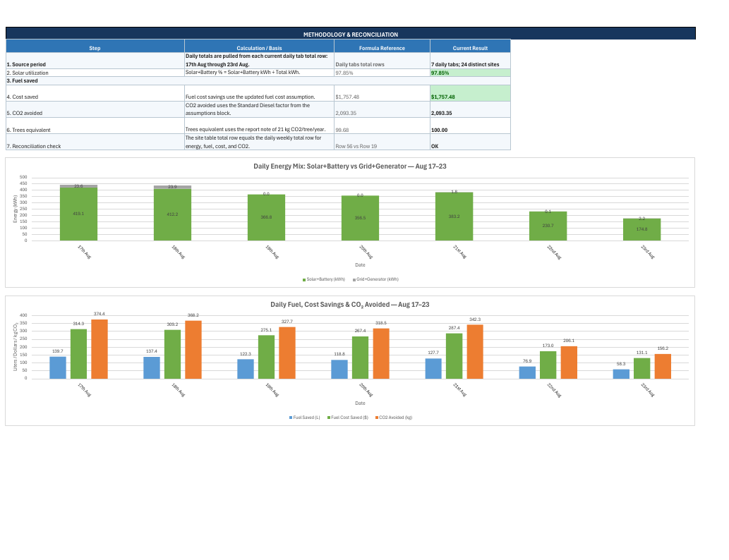Select the Current Result column header

470,46
